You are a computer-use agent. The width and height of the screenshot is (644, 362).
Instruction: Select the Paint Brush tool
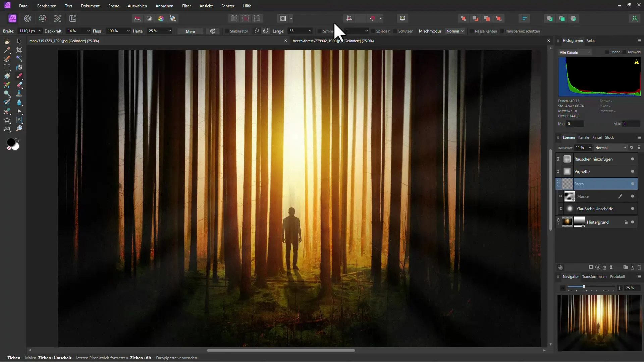point(19,76)
